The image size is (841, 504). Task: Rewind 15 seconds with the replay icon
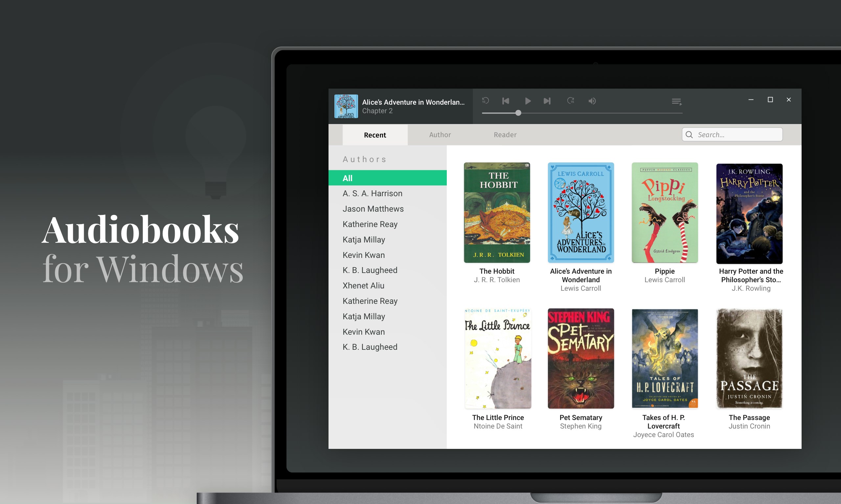485,100
